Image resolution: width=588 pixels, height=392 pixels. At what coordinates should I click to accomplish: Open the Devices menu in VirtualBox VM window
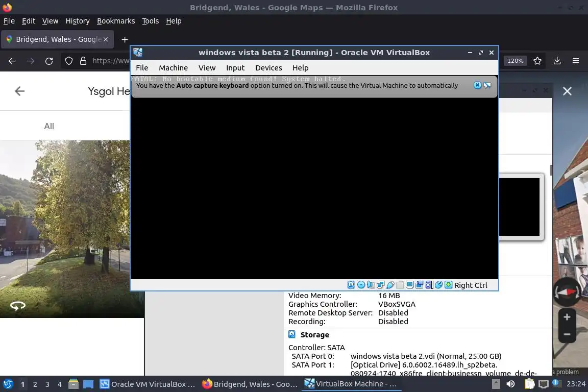click(x=268, y=68)
